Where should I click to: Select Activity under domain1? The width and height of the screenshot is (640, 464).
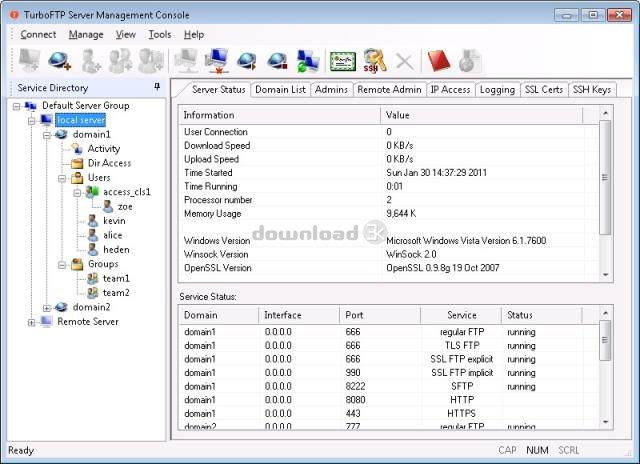click(x=104, y=149)
